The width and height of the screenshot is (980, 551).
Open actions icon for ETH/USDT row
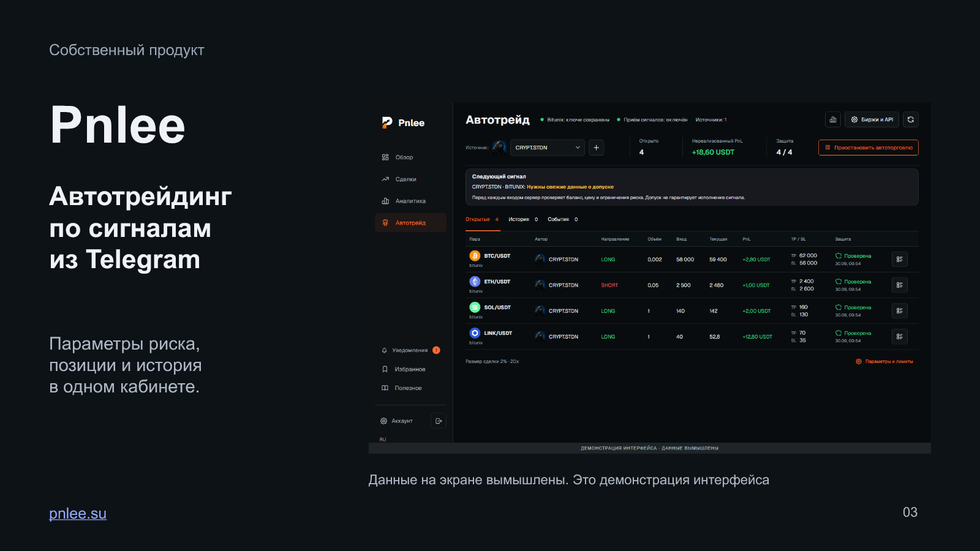pos(900,285)
